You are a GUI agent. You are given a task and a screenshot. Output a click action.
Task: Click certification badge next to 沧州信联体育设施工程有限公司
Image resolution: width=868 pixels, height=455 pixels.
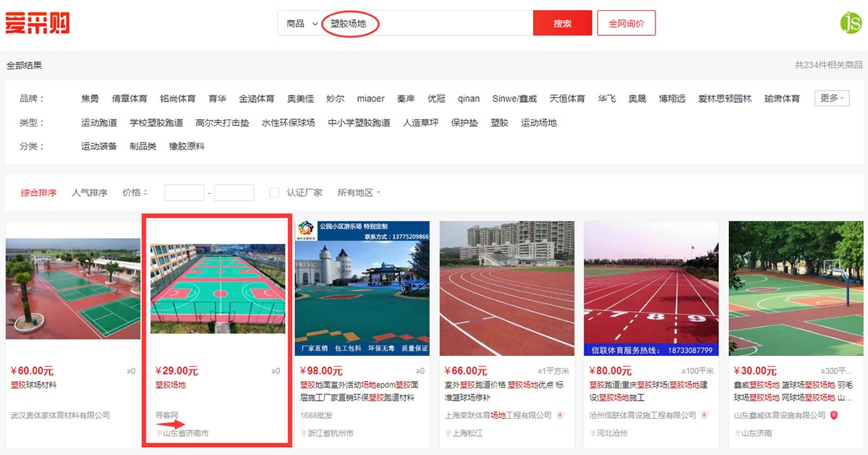[x=704, y=415]
